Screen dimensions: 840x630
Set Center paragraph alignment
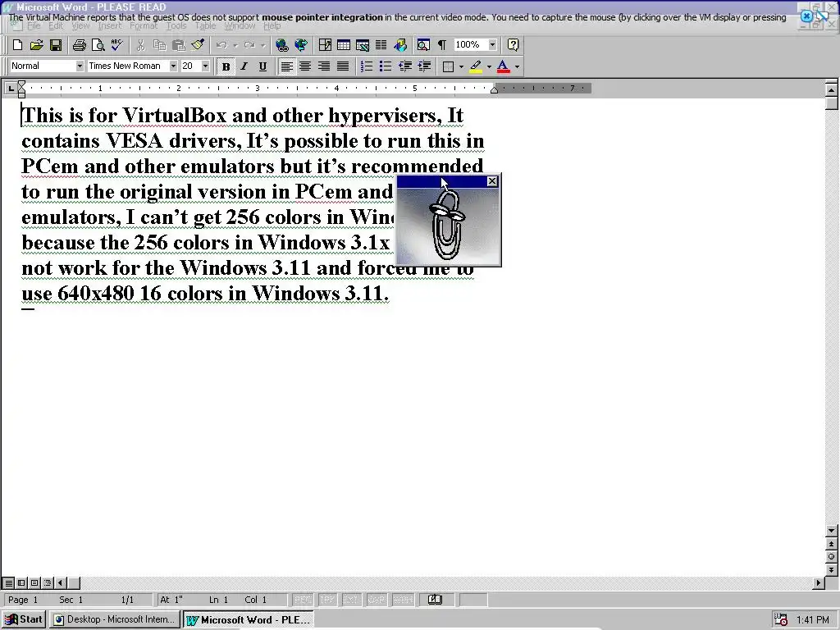click(305, 66)
